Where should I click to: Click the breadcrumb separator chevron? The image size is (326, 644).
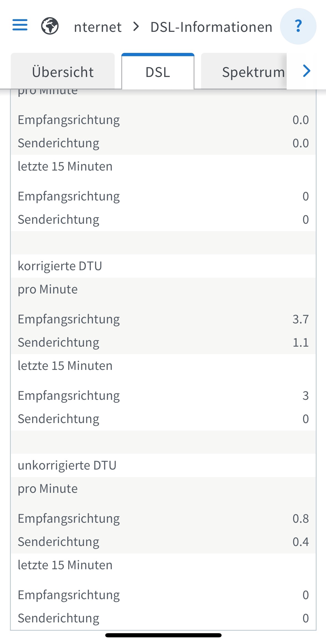coord(136,27)
